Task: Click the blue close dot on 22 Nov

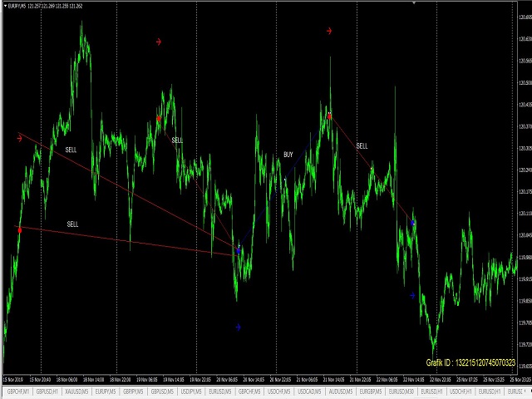Action: tap(412, 223)
